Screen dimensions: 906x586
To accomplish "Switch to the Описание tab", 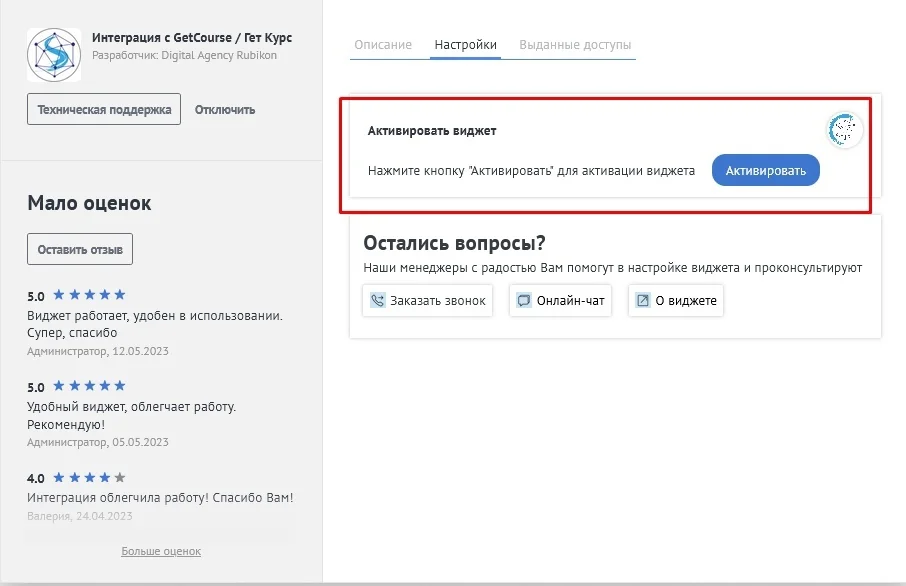I will pos(383,44).
